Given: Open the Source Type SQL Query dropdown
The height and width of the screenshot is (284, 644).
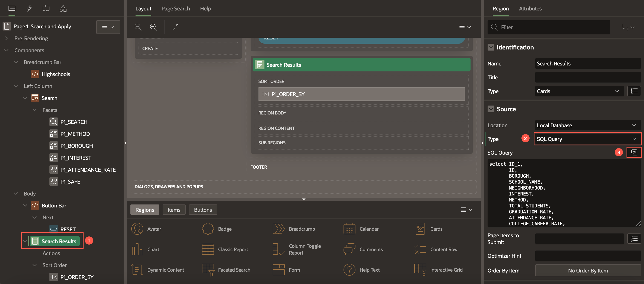Looking at the screenshot, I should pos(587,139).
